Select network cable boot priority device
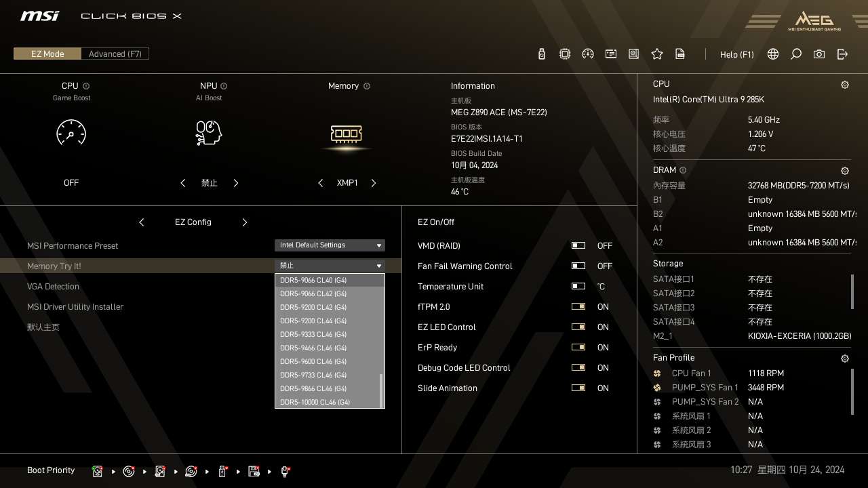This screenshot has height=488, width=868. point(285,471)
